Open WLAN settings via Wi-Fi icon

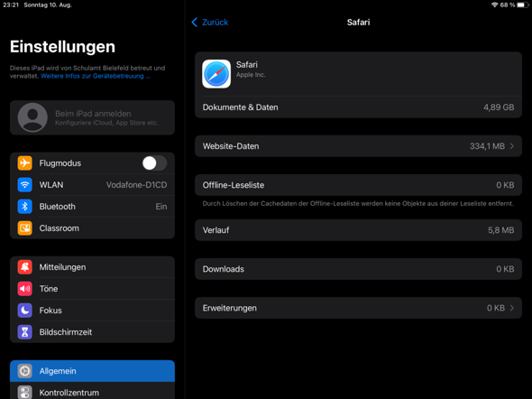coord(24,185)
